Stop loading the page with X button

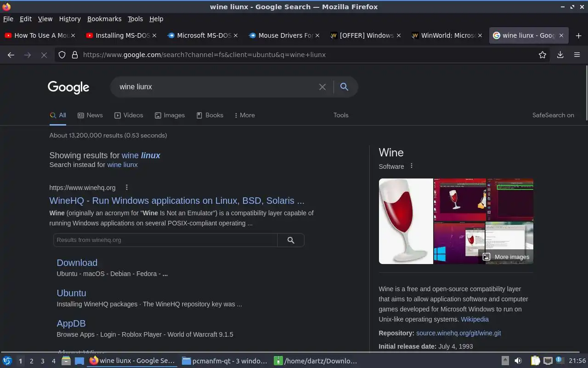click(x=44, y=55)
